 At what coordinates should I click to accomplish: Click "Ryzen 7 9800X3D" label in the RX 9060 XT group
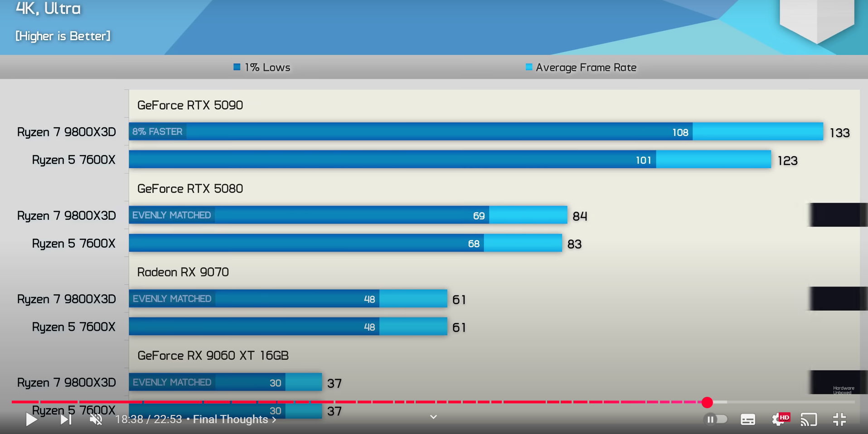[x=67, y=382]
